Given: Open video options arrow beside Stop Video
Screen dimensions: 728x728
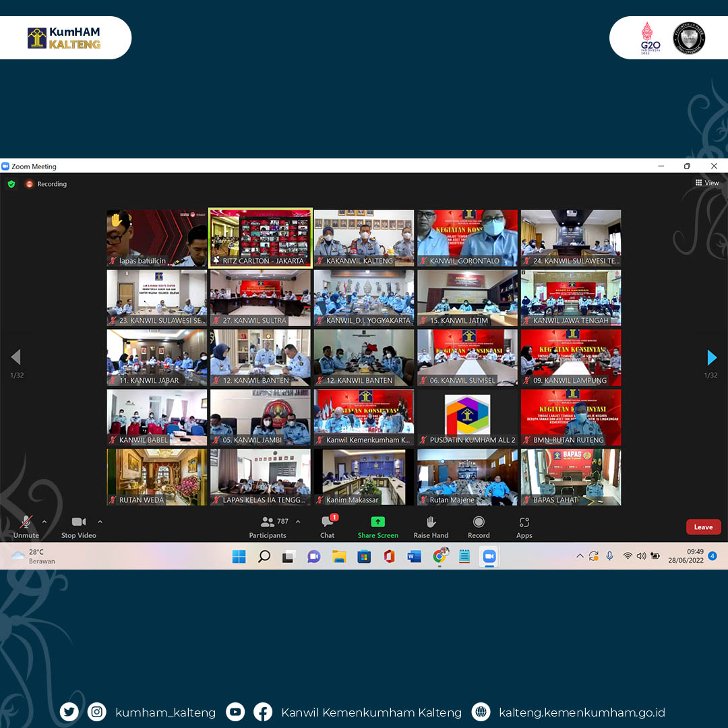Looking at the screenshot, I should click(x=100, y=522).
